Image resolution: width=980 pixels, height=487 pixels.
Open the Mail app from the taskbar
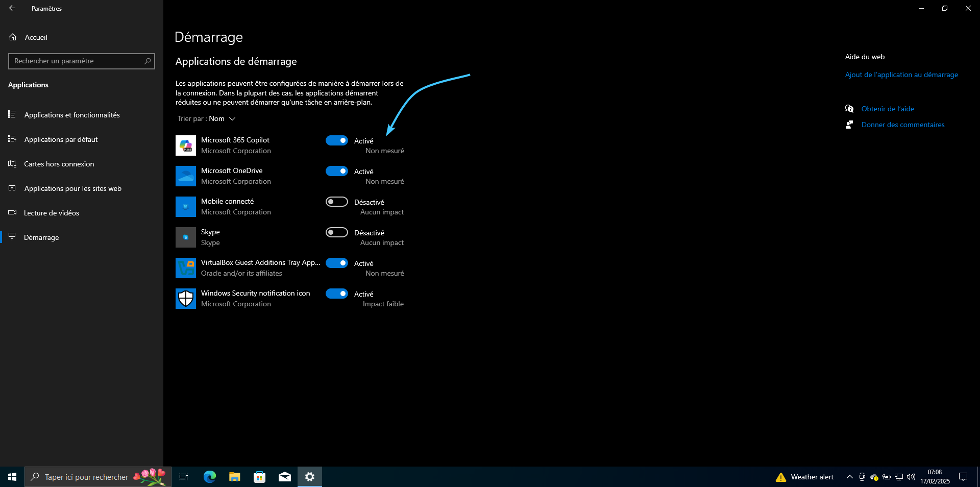pyautogui.click(x=285, y=477)
